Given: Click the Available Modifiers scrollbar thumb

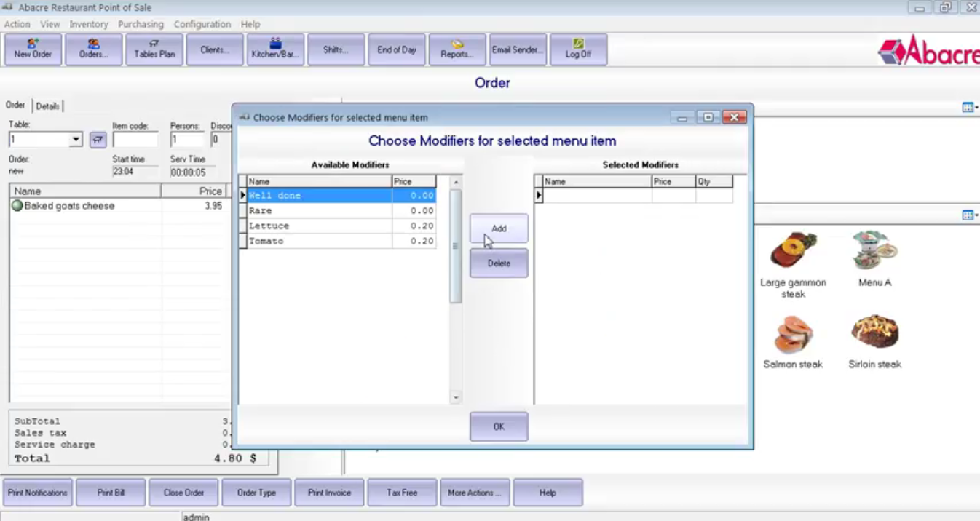Looking at the screenshot, I should (x=456, y=246).
